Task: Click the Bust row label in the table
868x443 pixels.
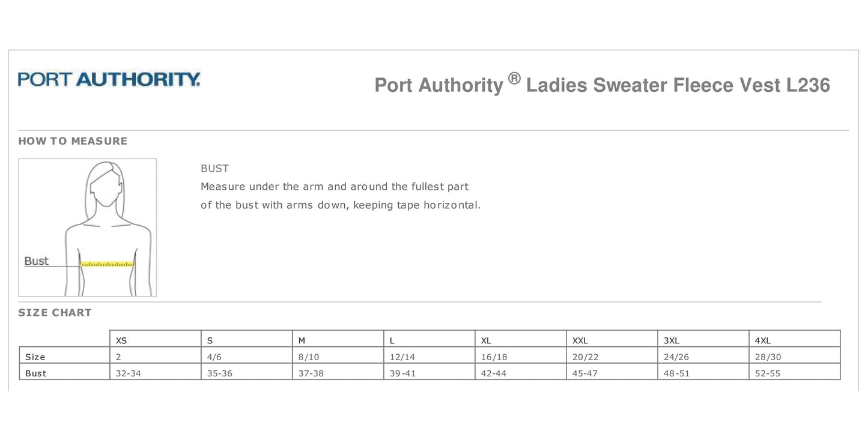Action: coord(36,373)
